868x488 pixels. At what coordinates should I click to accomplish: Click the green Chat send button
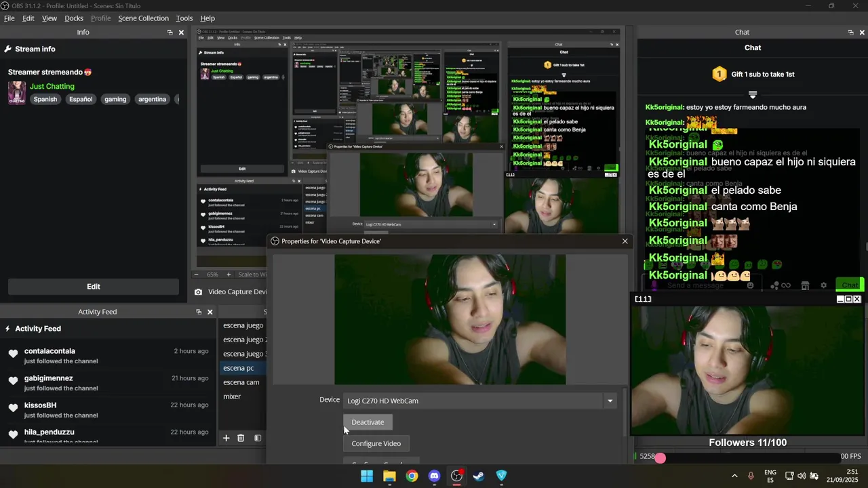click(849, 285)
